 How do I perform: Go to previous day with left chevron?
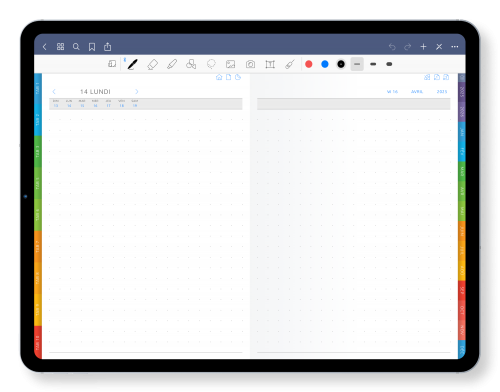pyautogui.click(x=54, y=91)
